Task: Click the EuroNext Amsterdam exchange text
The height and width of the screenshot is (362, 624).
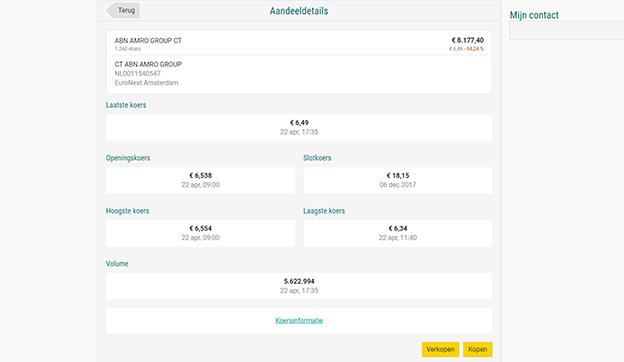Action: point(146,83)
